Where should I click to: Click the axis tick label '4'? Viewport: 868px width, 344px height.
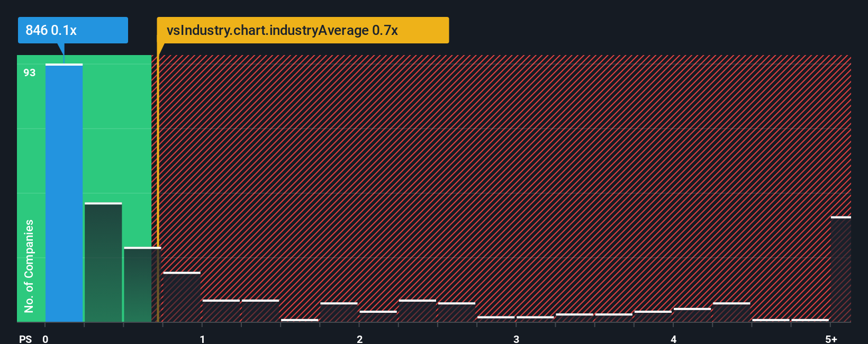pos(673,339)
